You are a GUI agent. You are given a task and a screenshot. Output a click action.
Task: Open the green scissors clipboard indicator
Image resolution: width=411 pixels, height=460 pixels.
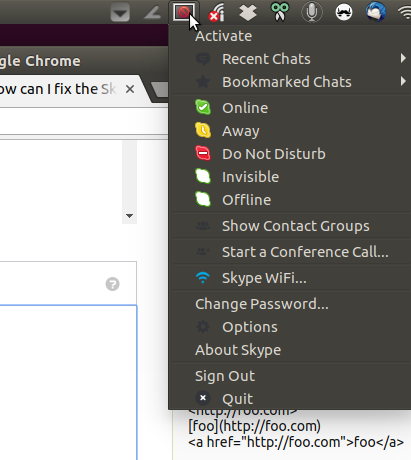click(x=280, y=12)
